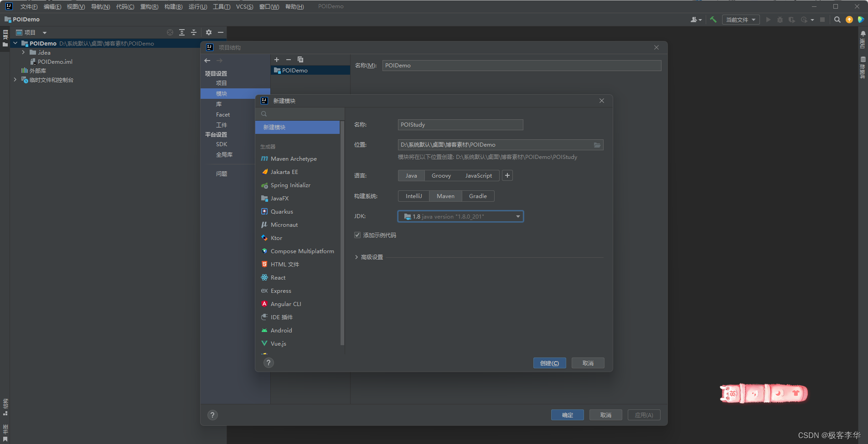Open the VCS menu
This screenshot has height=444, width=868.
(x=244, y=6)
